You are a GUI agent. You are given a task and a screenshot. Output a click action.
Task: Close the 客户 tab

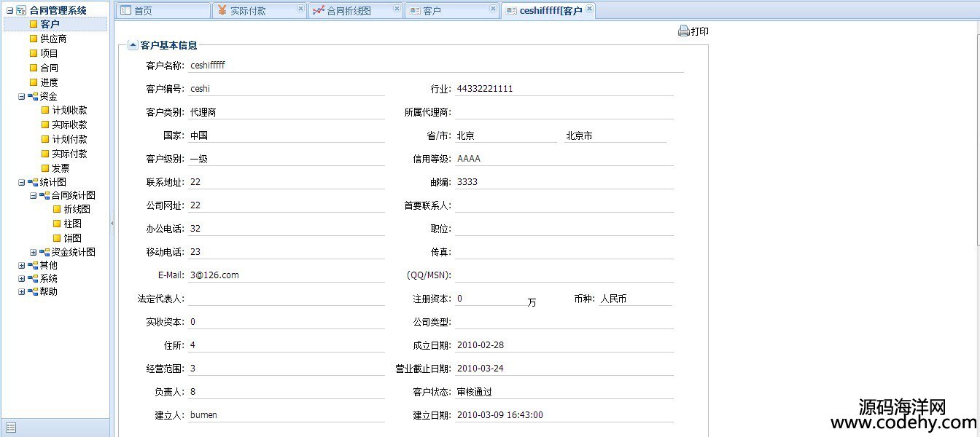pyautogui.click(x=493, y=9)
